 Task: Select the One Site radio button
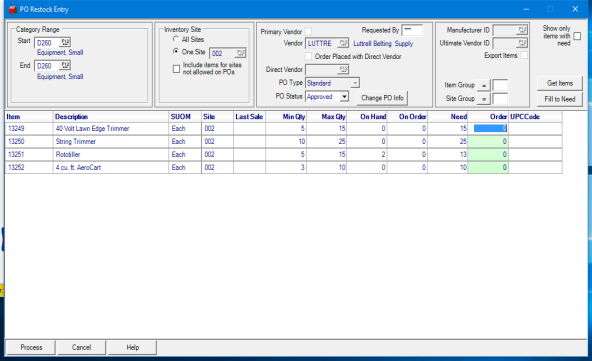coord(176,51)
